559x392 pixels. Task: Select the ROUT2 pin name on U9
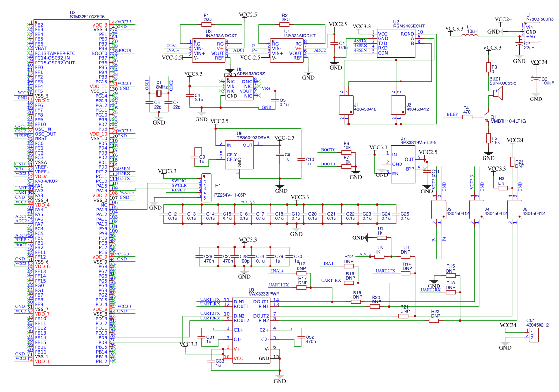click(x=242, y=320)
